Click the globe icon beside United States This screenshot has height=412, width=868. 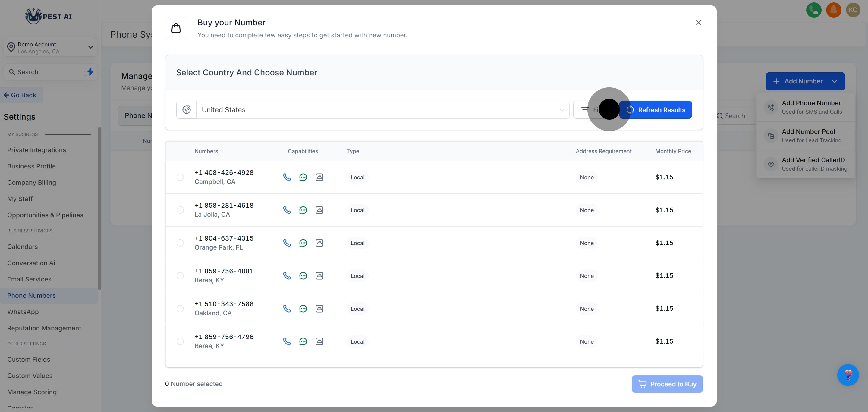pos(186,110)
